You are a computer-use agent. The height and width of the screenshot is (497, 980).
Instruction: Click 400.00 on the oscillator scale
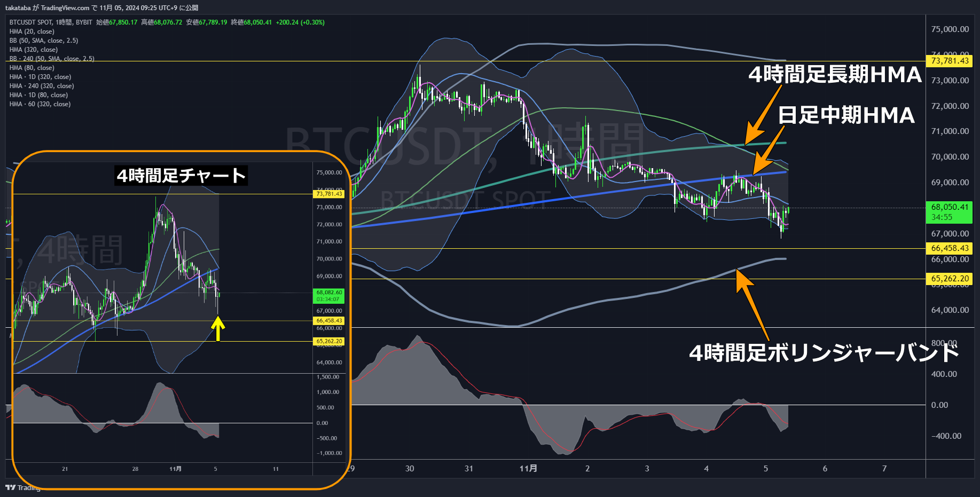(944, 374)
